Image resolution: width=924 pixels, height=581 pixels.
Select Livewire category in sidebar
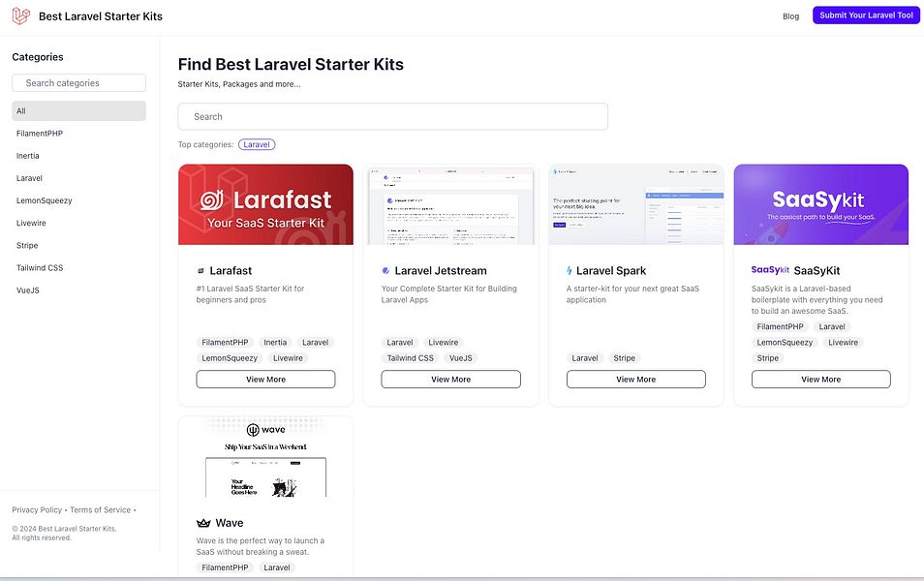(31, 223)
